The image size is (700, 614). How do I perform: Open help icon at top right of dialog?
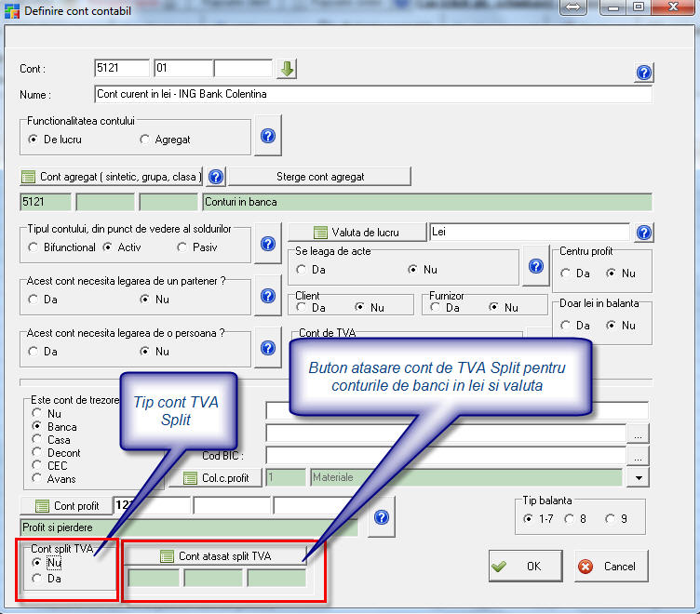point(644,73)
